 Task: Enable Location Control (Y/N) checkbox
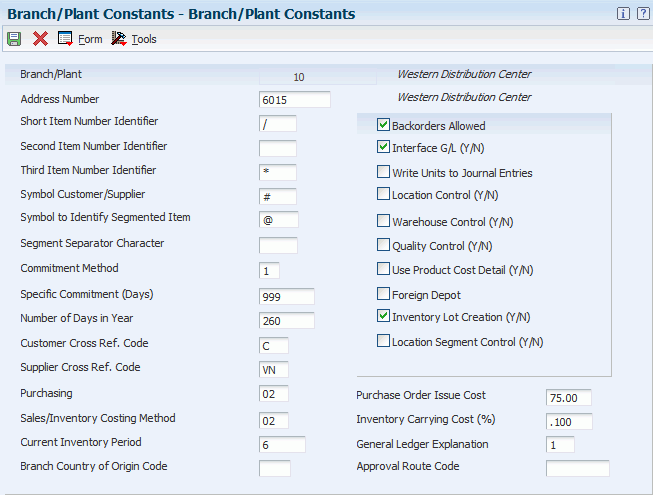[x=383, y=194]
